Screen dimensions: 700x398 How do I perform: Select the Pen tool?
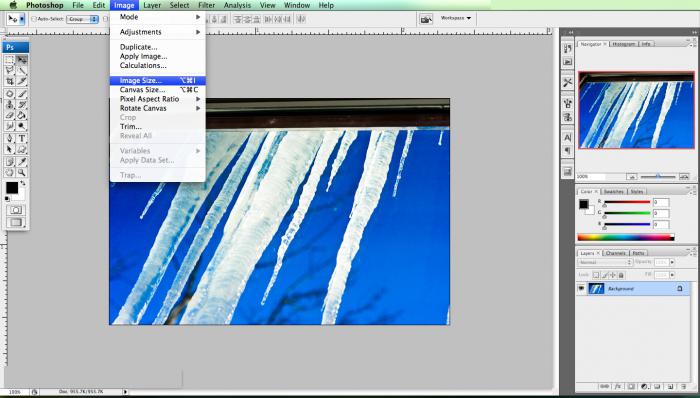[x=10, y=139]
